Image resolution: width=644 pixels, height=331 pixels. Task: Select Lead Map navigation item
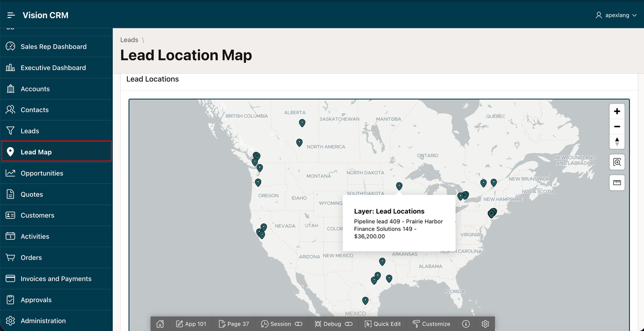(56, 152)
